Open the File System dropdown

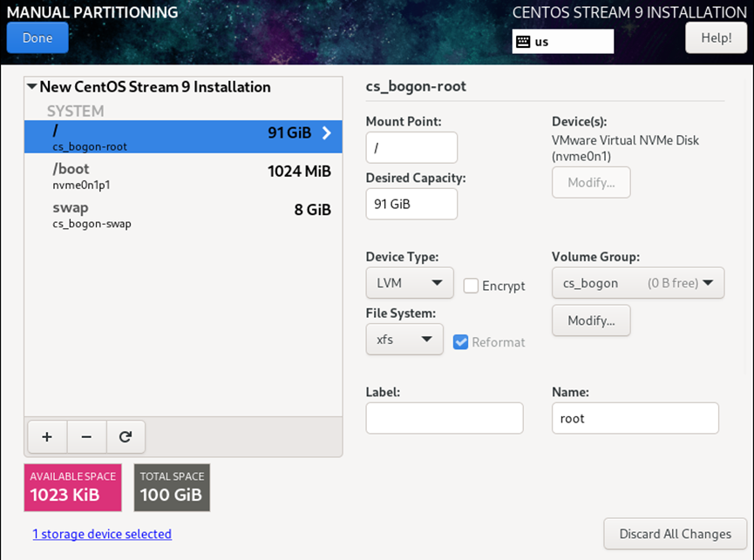404,340
